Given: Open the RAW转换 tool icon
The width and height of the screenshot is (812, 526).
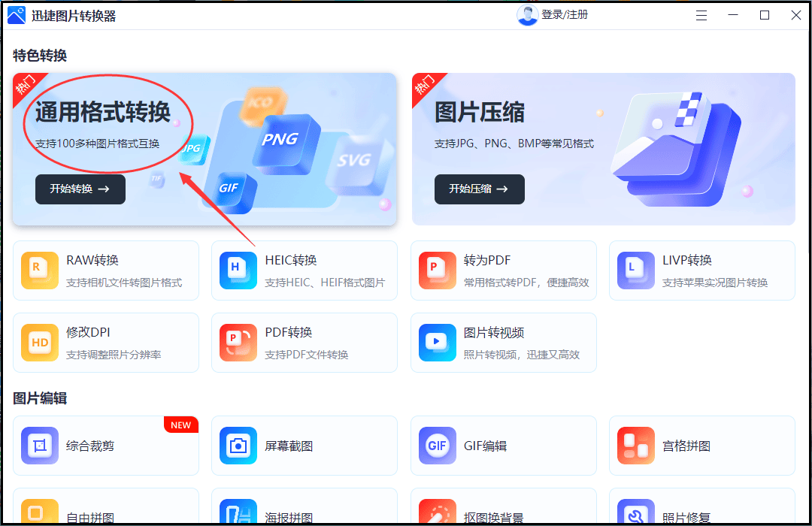Looking at the screenshot, I should [39, 271].
